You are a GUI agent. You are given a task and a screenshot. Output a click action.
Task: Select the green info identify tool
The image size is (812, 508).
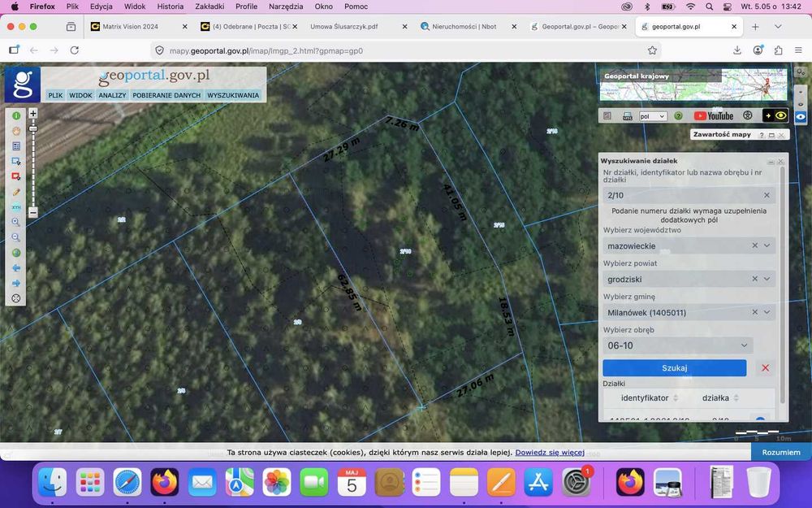pyautogui.click(x=16, y=115)
